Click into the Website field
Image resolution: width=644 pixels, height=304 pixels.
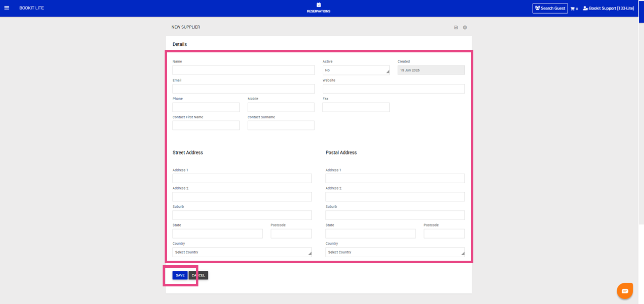[394, 89]
